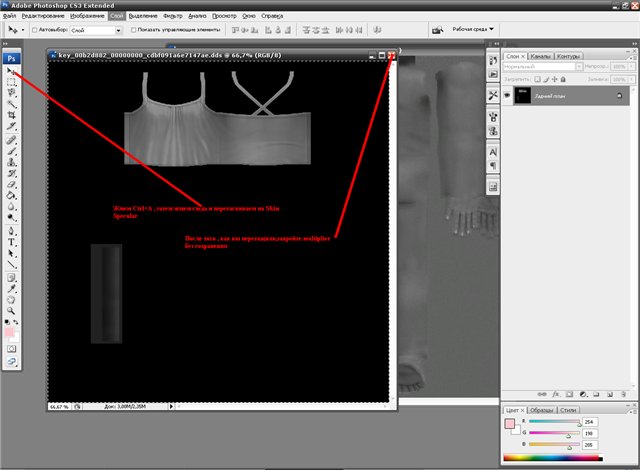The height and width of the screenshot is (470, 640).
Task: Click the Paragraph panel icon in dock
Action: point(493,164)
